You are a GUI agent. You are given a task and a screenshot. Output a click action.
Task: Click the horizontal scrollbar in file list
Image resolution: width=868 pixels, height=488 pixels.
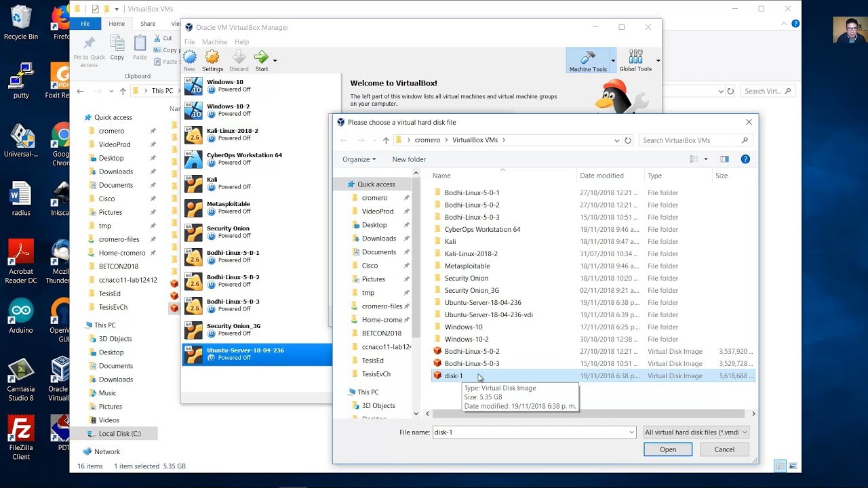(x=590, y=413)
